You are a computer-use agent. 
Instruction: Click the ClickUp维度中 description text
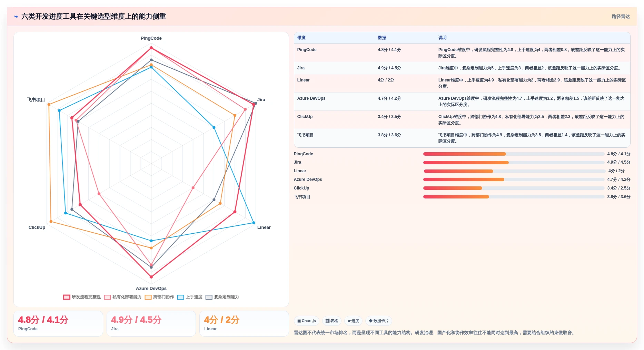point(532,120)
